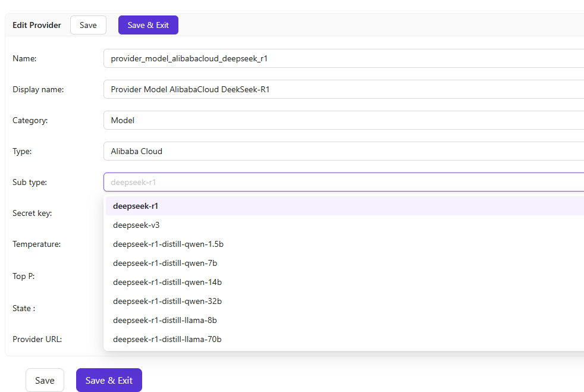
Task: Select deepseek-r1-distill-qwen-32b model
Action: pyautogui.click(x=167, y=301)
